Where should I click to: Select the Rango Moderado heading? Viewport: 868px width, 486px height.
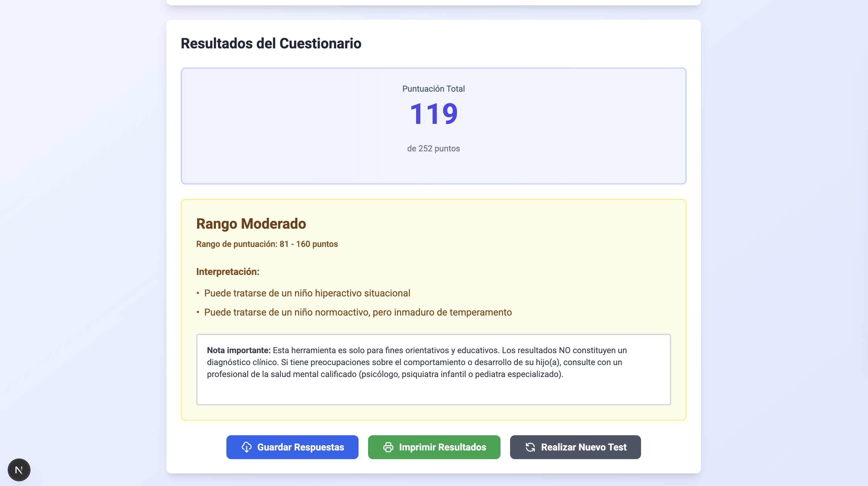click(251, 224)
